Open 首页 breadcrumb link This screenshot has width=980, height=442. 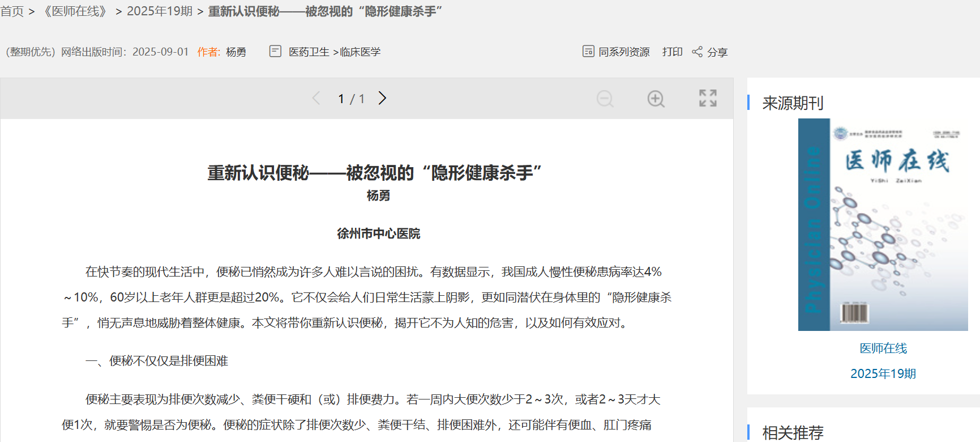tap(12, 11)
